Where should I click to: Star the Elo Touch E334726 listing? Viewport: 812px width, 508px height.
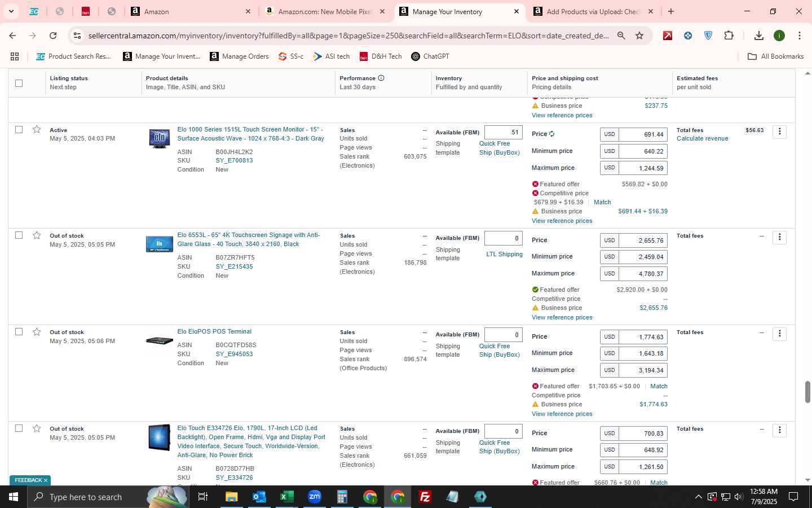tap(37, 428)
